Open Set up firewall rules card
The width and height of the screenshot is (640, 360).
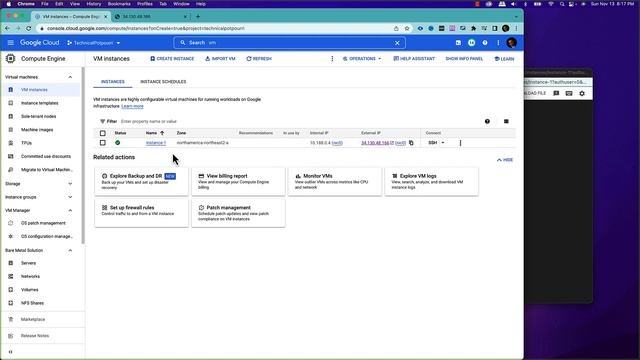142,213
